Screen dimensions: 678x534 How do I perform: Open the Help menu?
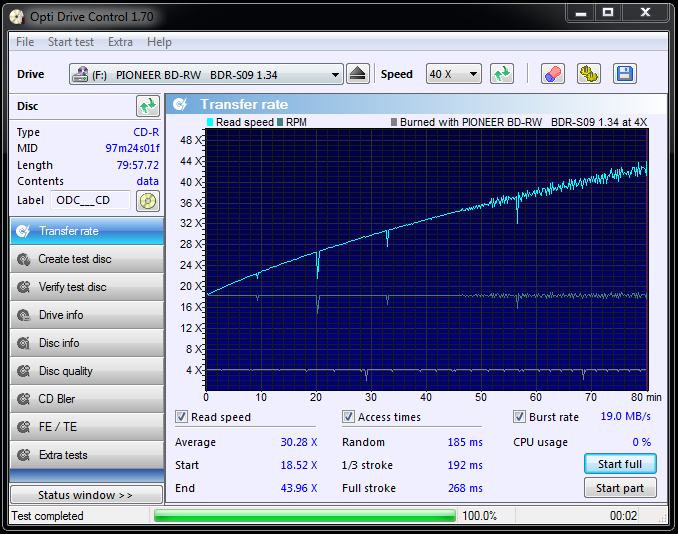pos(159,42)
